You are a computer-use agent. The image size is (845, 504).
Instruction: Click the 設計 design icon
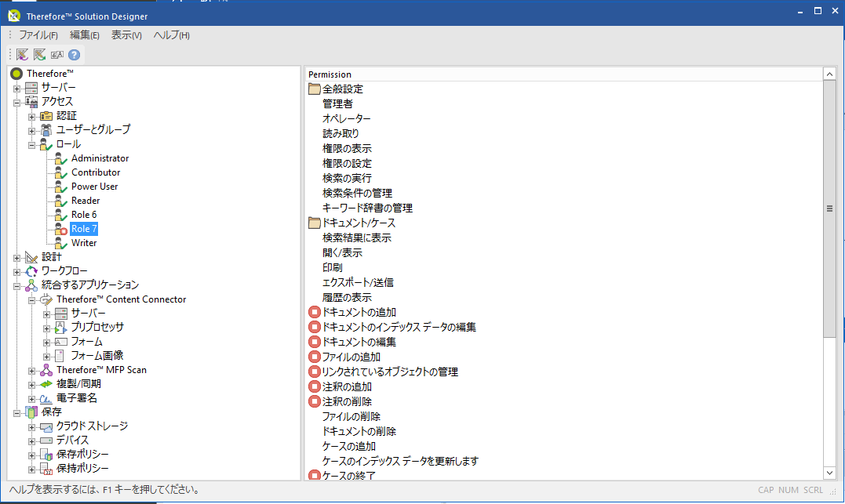[31, 257]
